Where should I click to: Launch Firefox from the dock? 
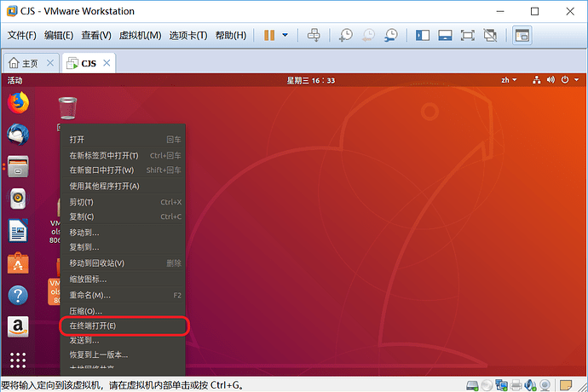click(18, 102)
